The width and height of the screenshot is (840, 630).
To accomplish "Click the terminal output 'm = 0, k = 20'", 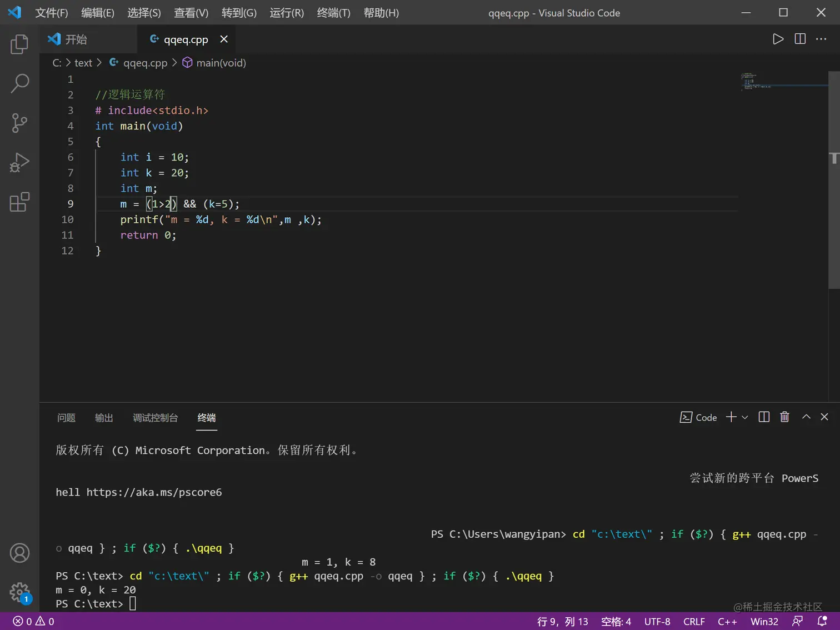I will tap(96, 589).
